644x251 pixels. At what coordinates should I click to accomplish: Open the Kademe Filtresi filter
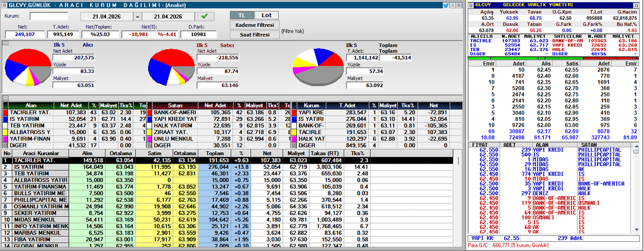(x=254, y=25)
